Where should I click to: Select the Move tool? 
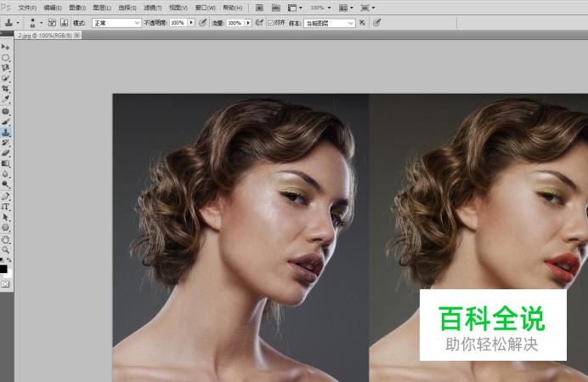tap(5, 47)
